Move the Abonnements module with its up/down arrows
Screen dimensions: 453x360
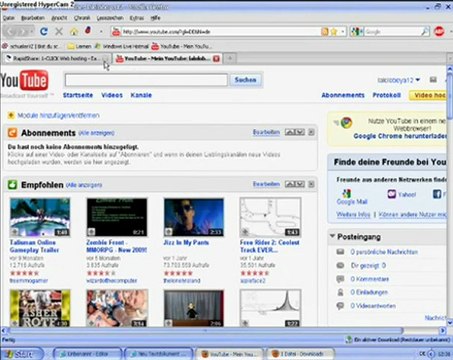point(295,132)
